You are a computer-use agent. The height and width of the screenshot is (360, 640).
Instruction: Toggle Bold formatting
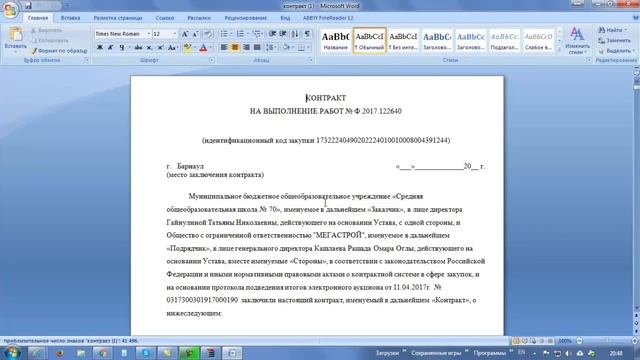point(100,48)
